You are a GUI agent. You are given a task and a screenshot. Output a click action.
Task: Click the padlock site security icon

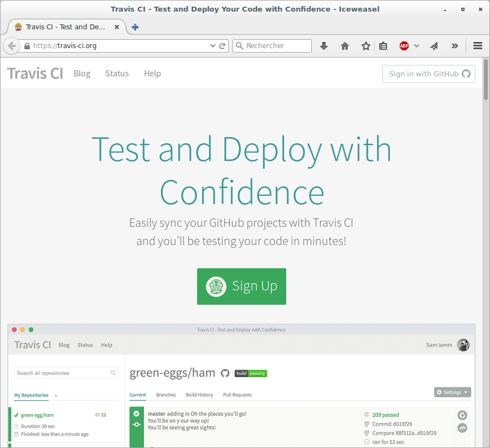coord(27,46)
